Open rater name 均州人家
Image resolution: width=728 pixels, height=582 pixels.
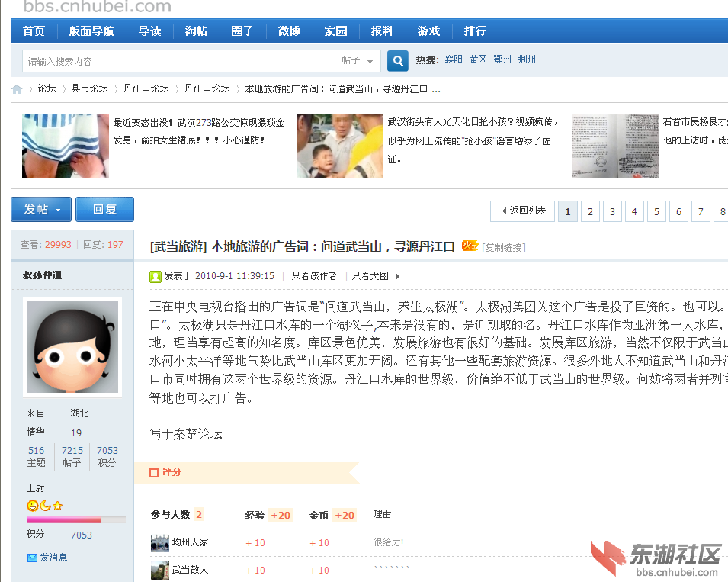pyautogui.click(x=191, y=542)
